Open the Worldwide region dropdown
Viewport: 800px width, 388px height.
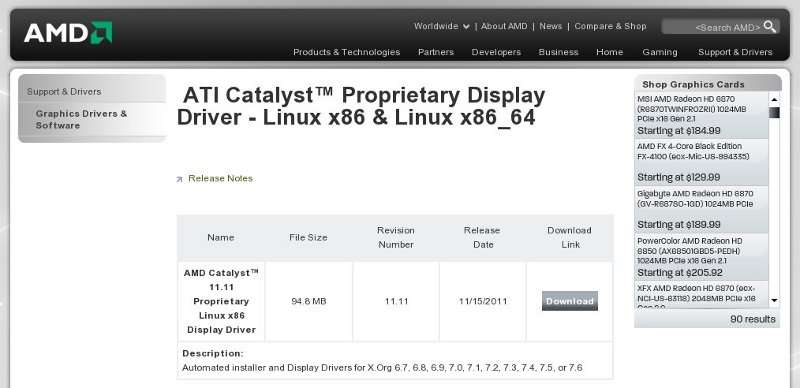441,26
